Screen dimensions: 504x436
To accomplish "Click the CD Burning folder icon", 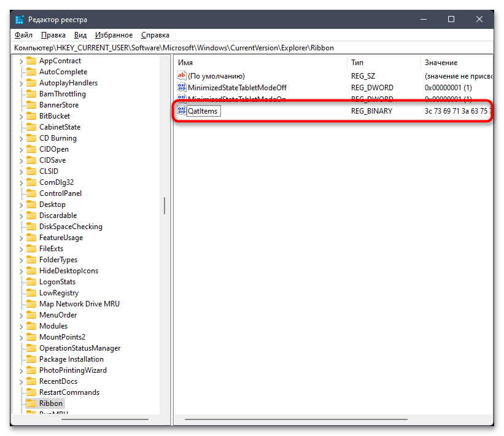I will coord(31,138).
